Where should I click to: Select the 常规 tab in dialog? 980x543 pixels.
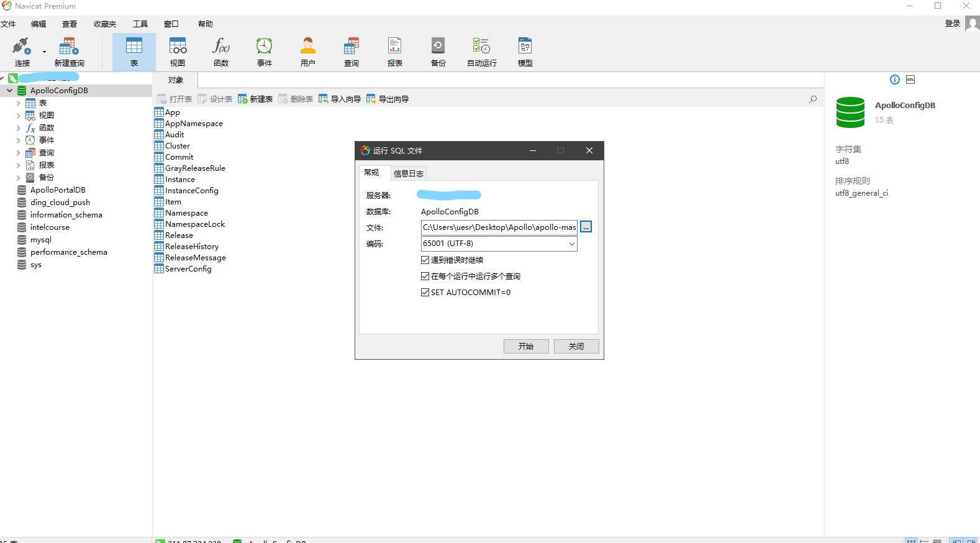click(371, 173)
